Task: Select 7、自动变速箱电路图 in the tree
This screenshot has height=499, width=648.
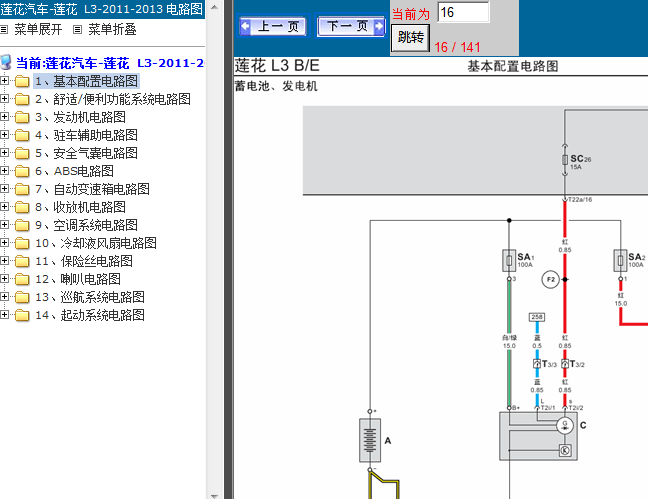Action: coord(92,189)
